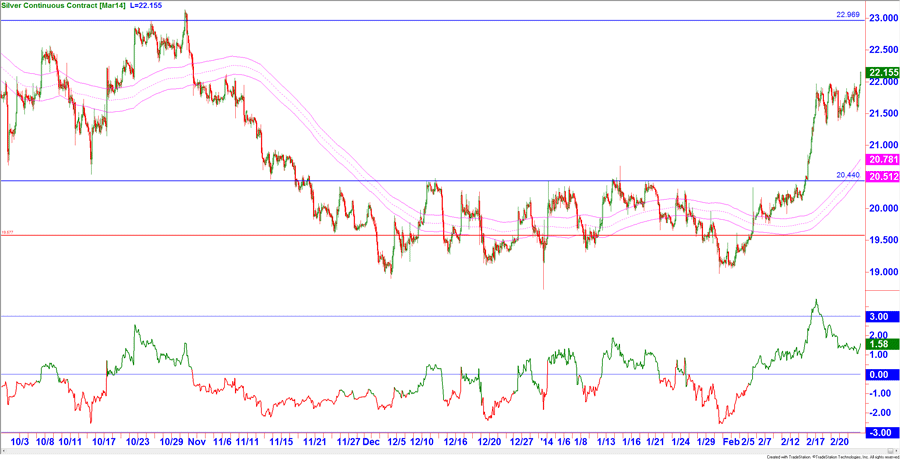
Task: Click the 10/3 date at axis start
Action: [19, 441]
